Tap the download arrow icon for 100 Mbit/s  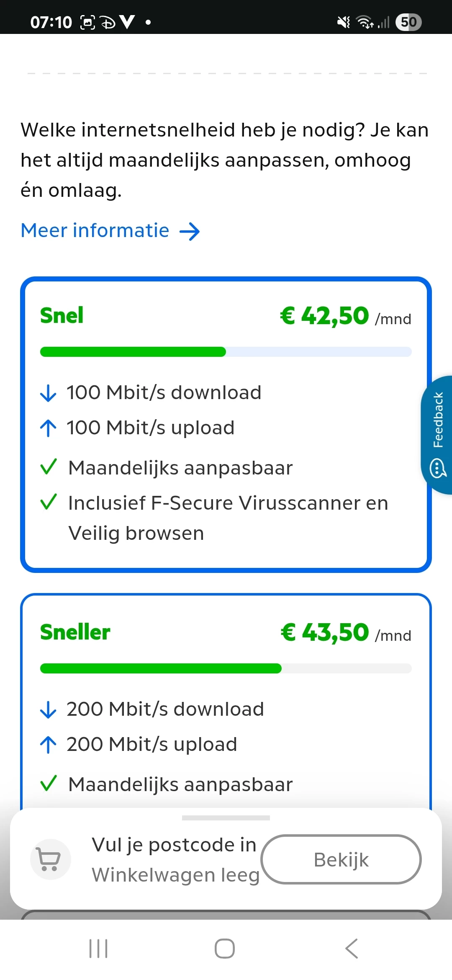48,393
